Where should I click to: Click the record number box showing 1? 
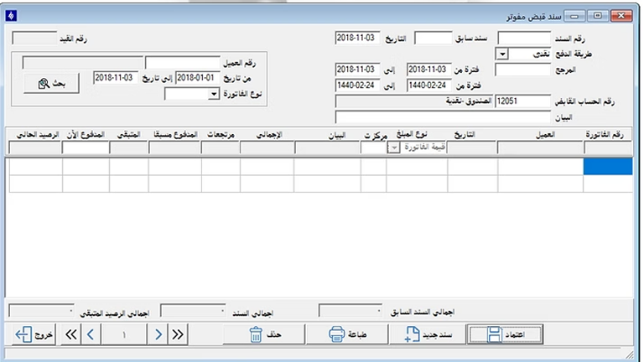pyautogui.click(x=123, y=334)
